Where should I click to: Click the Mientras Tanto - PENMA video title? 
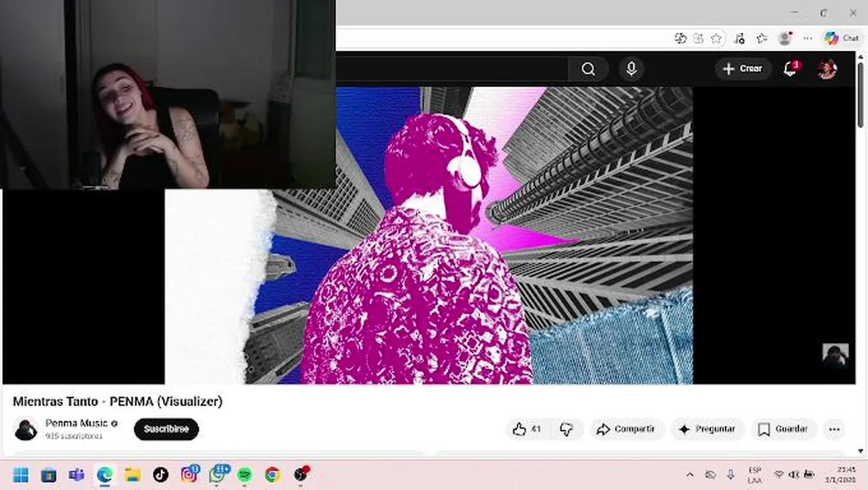tap(118, 402)
